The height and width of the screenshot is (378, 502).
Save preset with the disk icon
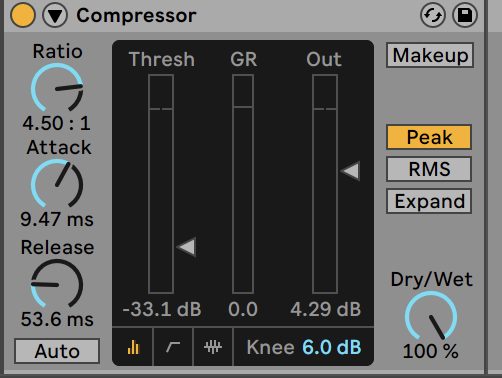click(x=465, y=15)
